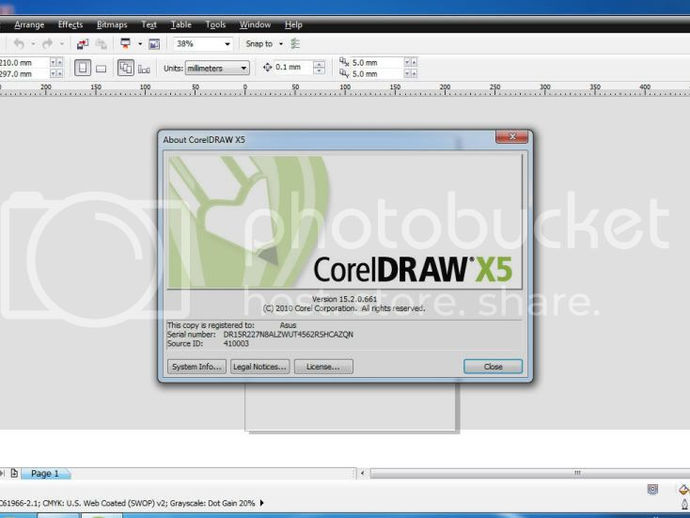
Task: Open the Arrange menu
Action: pyautogui.click(x=29, y=25)
